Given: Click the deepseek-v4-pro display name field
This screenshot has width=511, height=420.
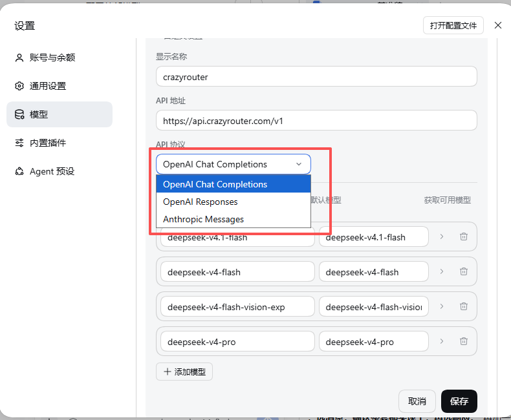Looking at the screenshot, I should 373,342.
